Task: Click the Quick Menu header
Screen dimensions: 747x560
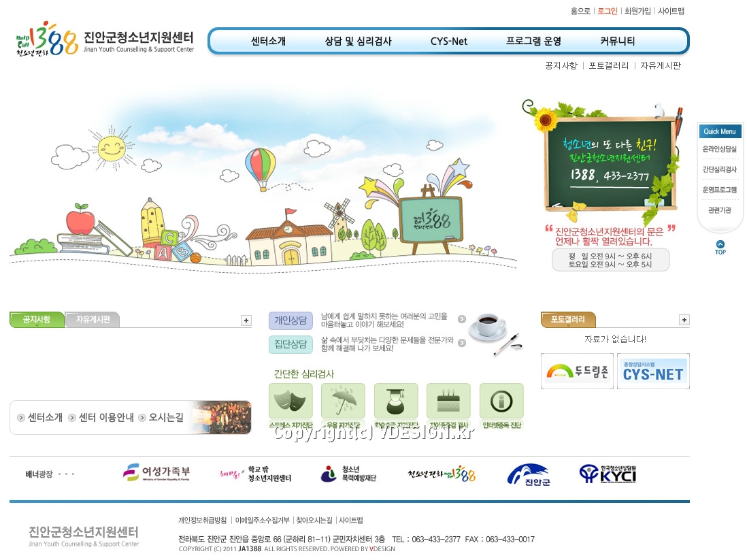Action: click(x=719, y=131)
